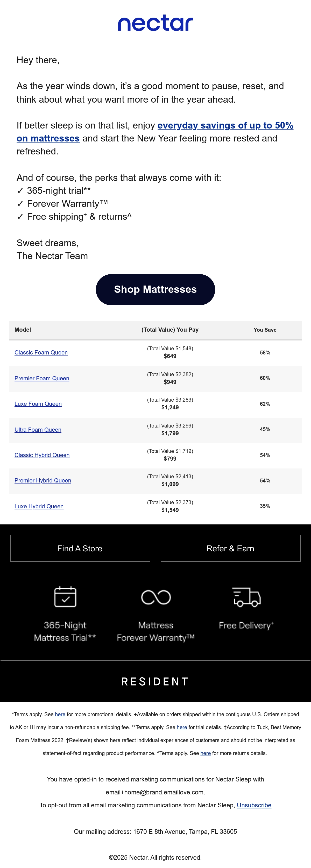Select the Luxe Foam Queen link
311x868 pixels.
(x=38, y=404)
